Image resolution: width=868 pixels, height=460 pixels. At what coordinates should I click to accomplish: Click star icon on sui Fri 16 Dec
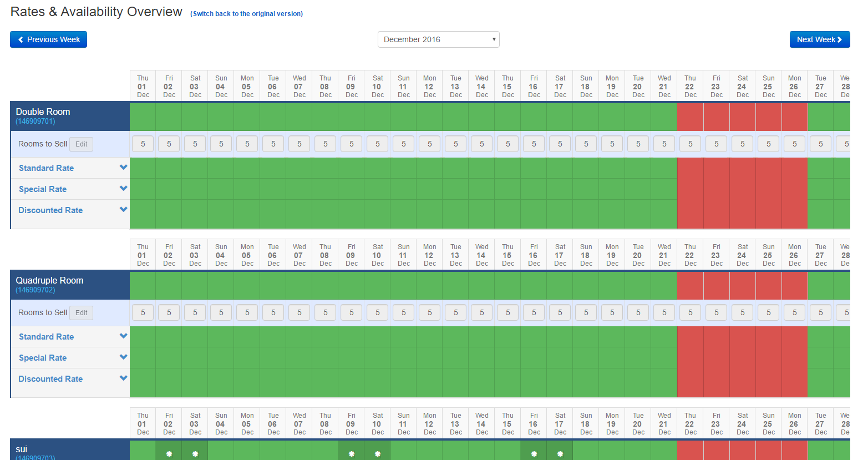(x=534, y=454)
